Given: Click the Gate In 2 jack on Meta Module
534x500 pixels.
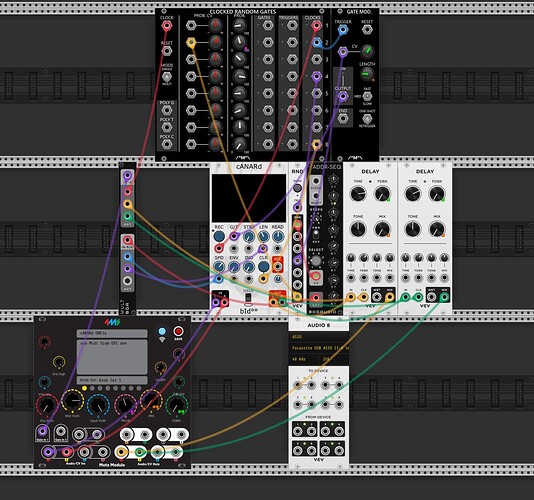Looking at the screenshot, I should click(x=61, y=432).
